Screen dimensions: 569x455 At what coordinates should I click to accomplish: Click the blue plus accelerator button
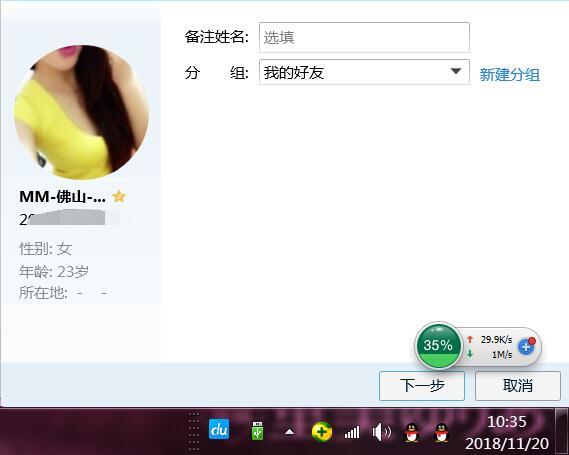(527, 347)
